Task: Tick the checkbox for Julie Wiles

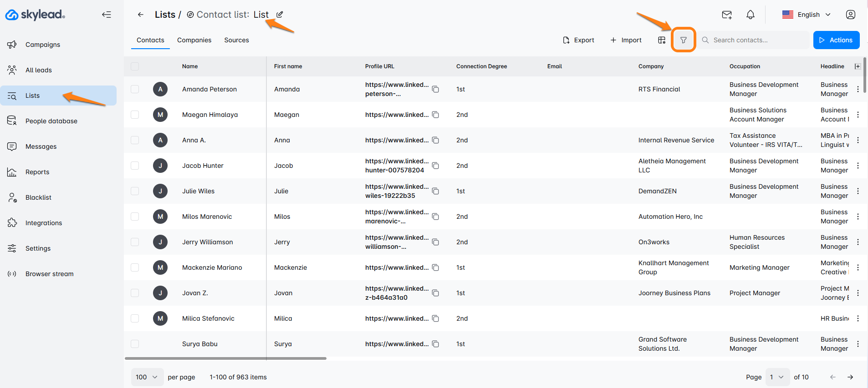Action: (x=135, y=191)
